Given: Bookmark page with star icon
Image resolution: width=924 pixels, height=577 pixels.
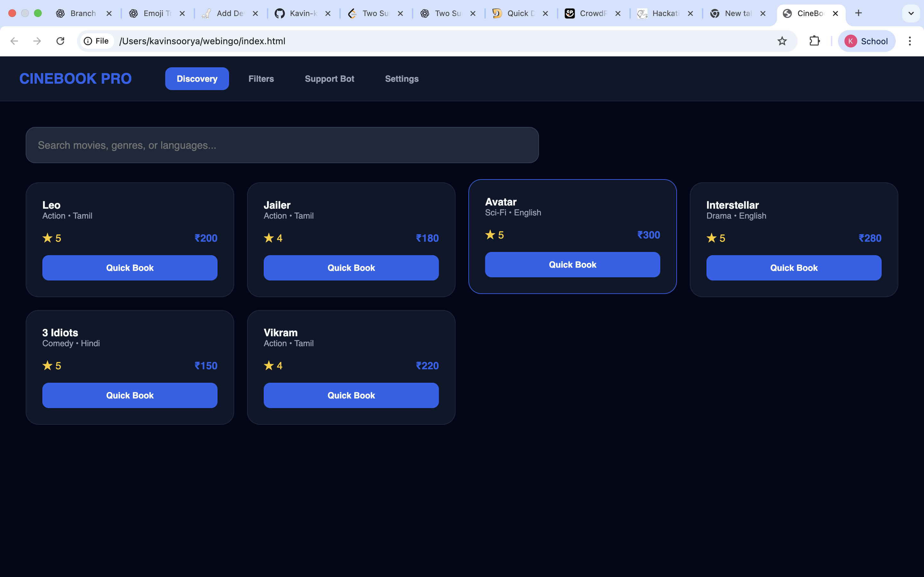Looking at the screenshot, I should (x=782, y=41).
